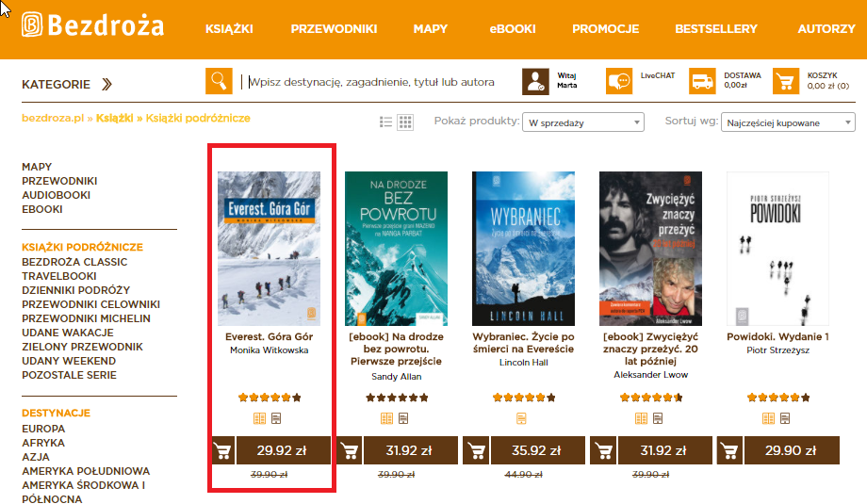Open Powidoki. Wydanie 1 title link
Screen dimensions: 867x504
(777, 336)
